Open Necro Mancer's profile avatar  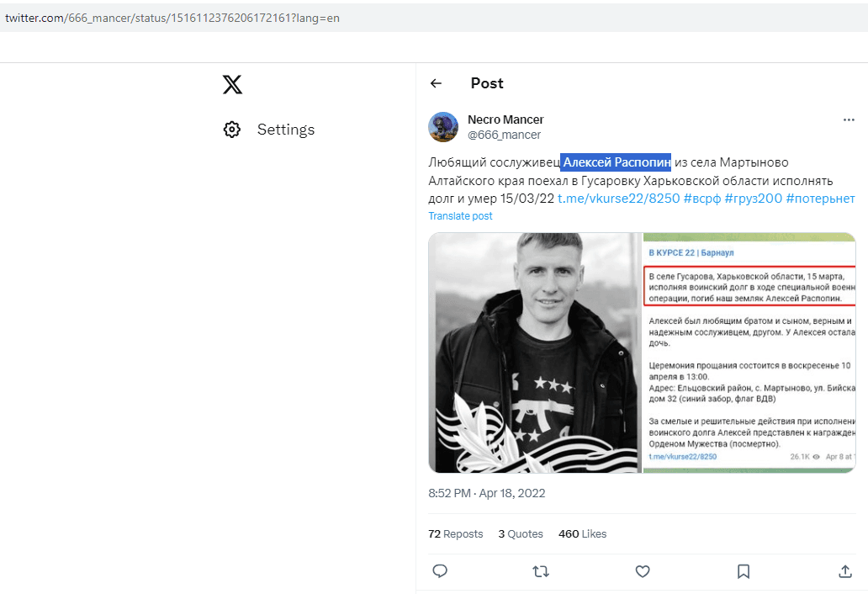[x=443, y=127]
